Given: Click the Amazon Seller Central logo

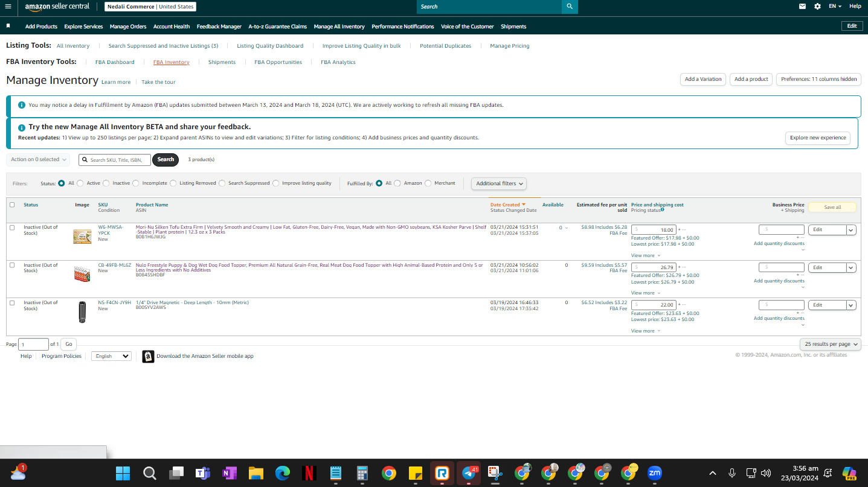Looking at the screenshot, I should coord(57,7).
